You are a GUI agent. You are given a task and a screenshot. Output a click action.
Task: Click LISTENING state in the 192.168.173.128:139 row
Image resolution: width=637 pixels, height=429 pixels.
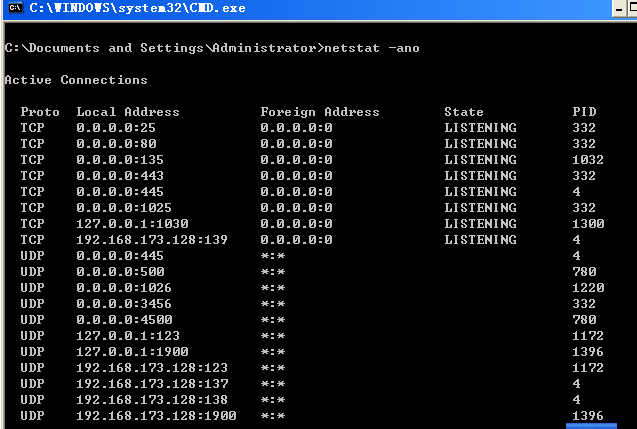point(481,240)
